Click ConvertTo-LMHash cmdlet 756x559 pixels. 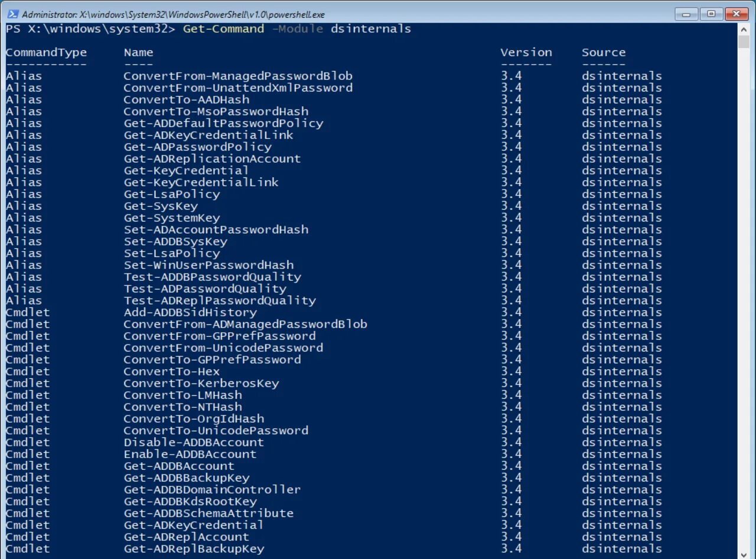pos(183,395)
